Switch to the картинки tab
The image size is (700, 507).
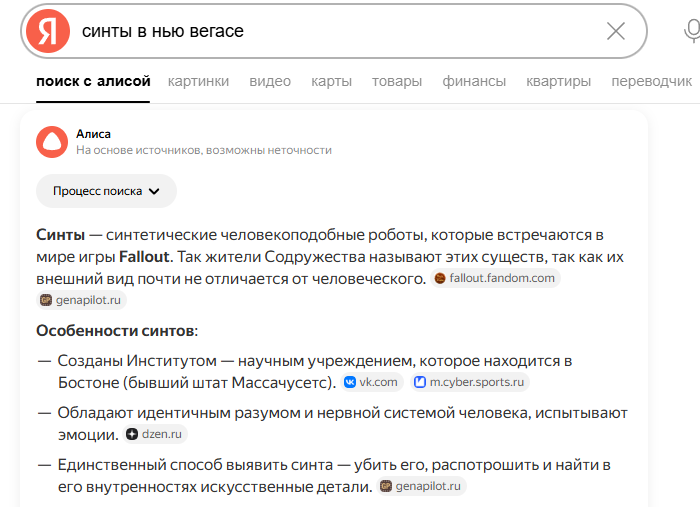pos(198,81)
